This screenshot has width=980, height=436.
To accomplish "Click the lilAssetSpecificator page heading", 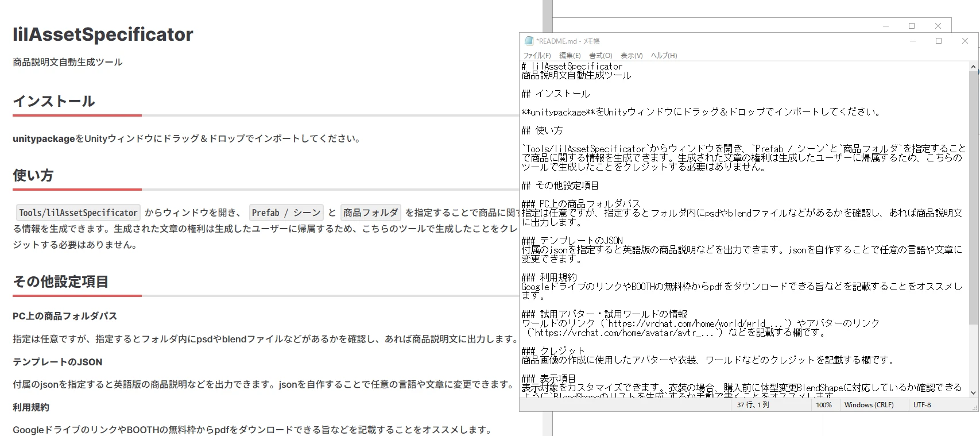I will tap(103, 34).
